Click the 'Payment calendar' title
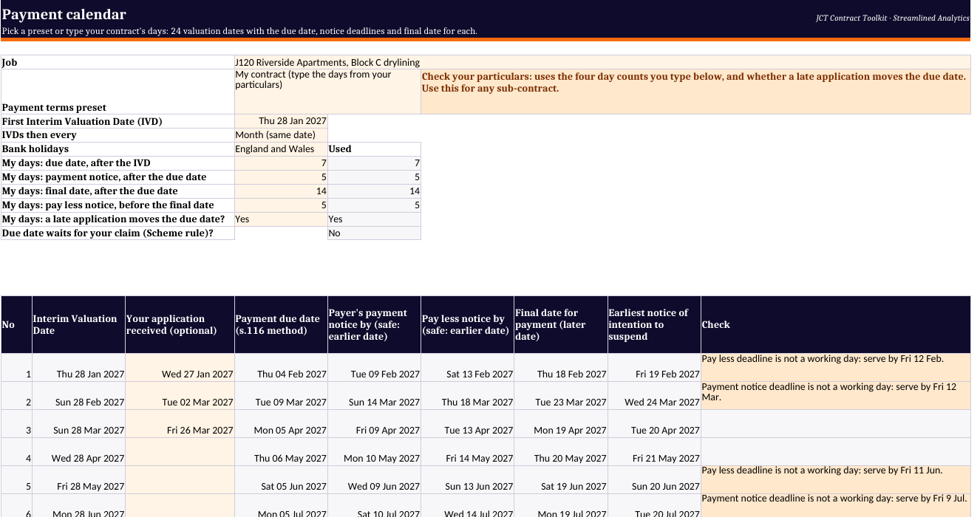This screenshot has height=517, width=980. (64, 14)
